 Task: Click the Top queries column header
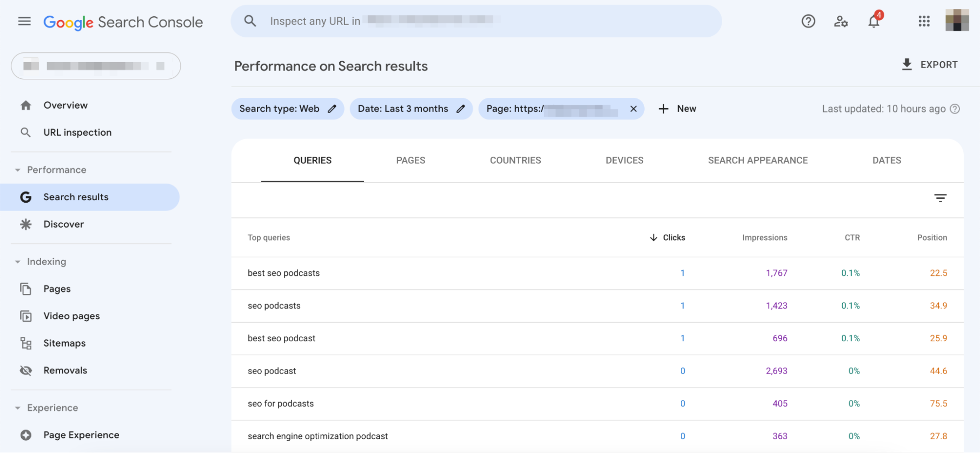[x=269, y=238]
